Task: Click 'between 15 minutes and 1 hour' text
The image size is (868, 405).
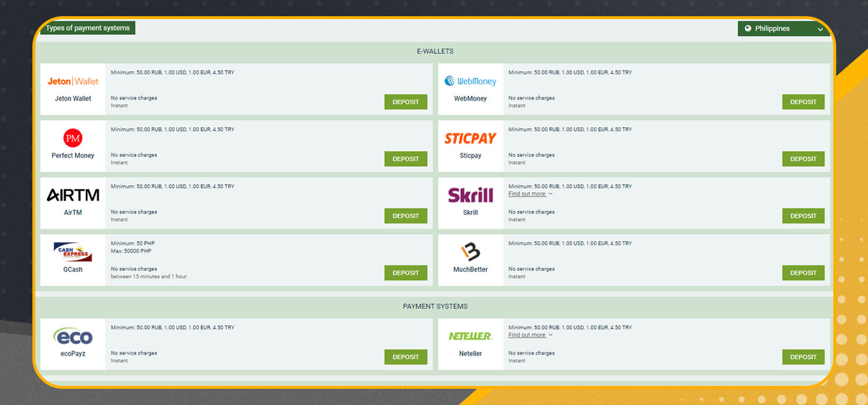Action: pyautogui.click(x=149, y=277)
